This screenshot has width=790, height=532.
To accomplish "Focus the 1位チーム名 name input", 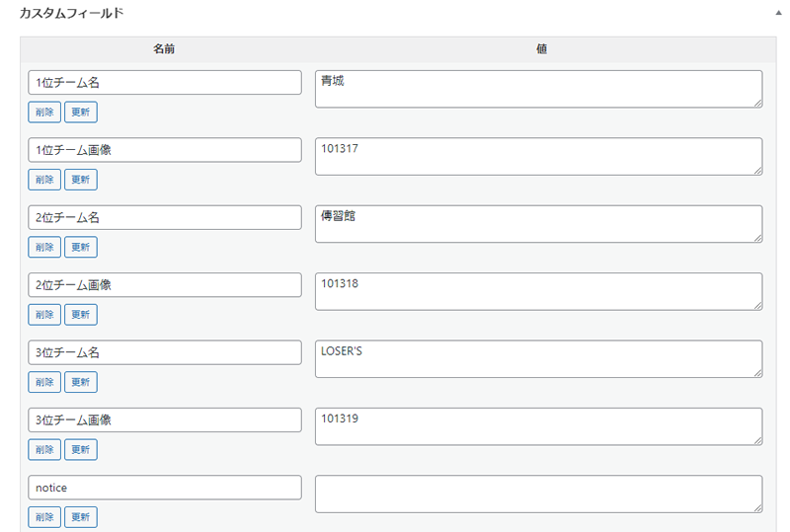I will [x=165, y=83].
